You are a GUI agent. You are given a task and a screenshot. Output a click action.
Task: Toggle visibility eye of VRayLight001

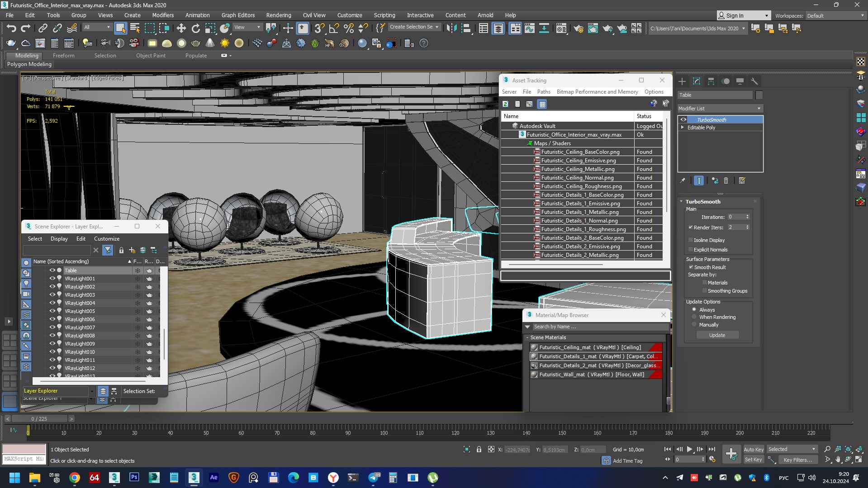click(52, 279)
